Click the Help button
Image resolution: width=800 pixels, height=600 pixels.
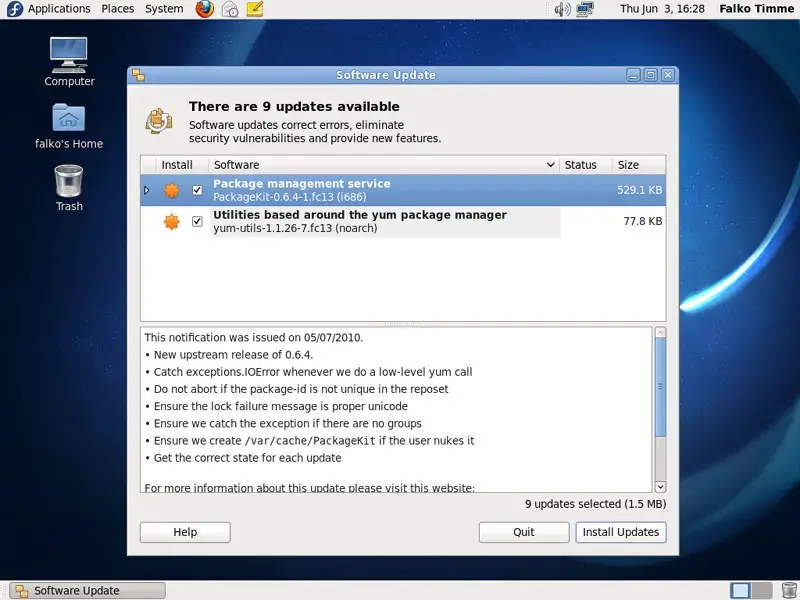[185, 532]
